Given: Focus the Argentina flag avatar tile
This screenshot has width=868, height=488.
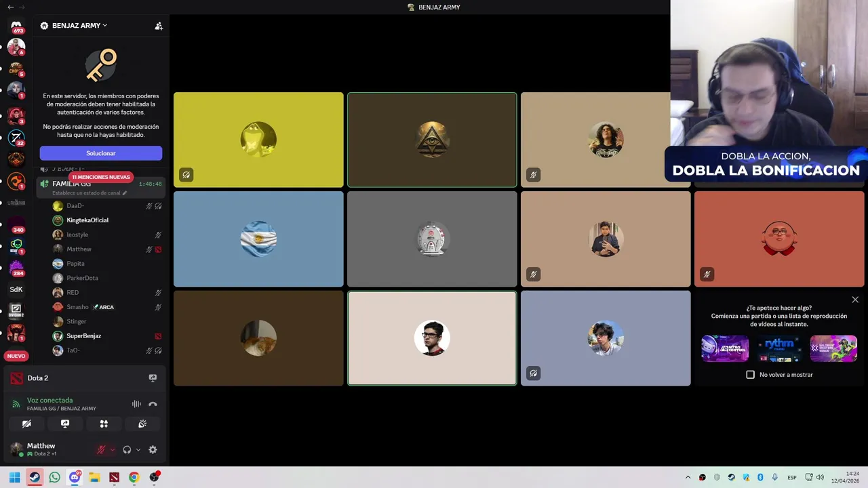Looking at the screenshot, I should coord(258,239).
